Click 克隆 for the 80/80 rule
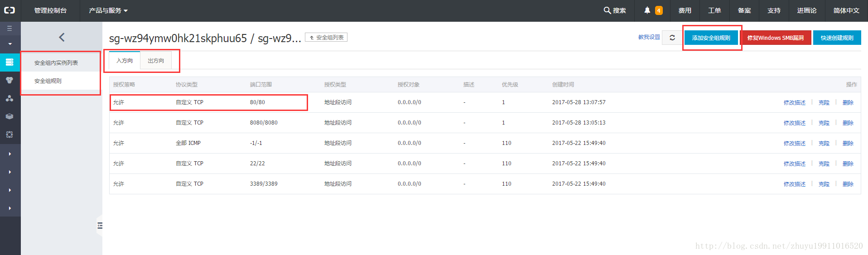Image resolution: width=868 pixels, height=255 pixels. tap(824, 102)
